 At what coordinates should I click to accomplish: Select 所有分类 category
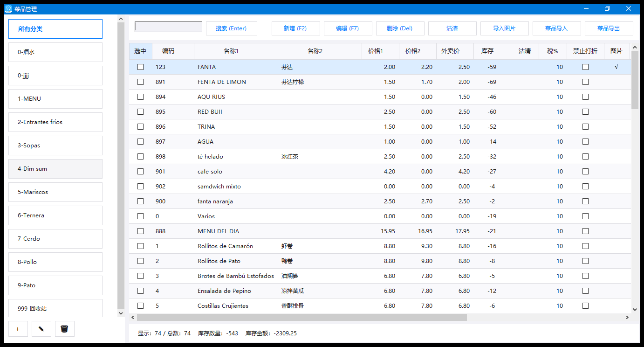pos(55,29)
